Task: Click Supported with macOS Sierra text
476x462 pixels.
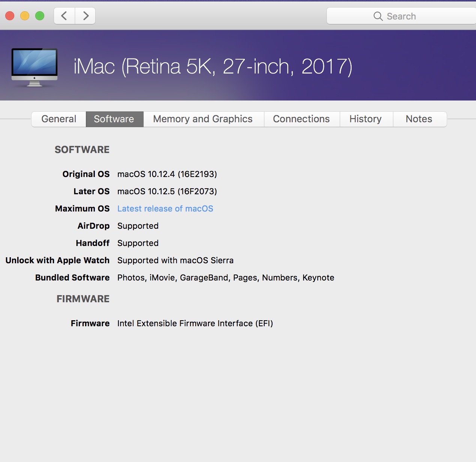Action: click(175, 260)
